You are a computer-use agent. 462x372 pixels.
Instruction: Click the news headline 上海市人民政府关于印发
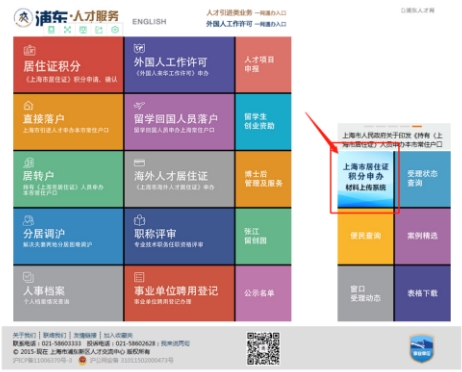pyautogui.click(x=392, y=140)
